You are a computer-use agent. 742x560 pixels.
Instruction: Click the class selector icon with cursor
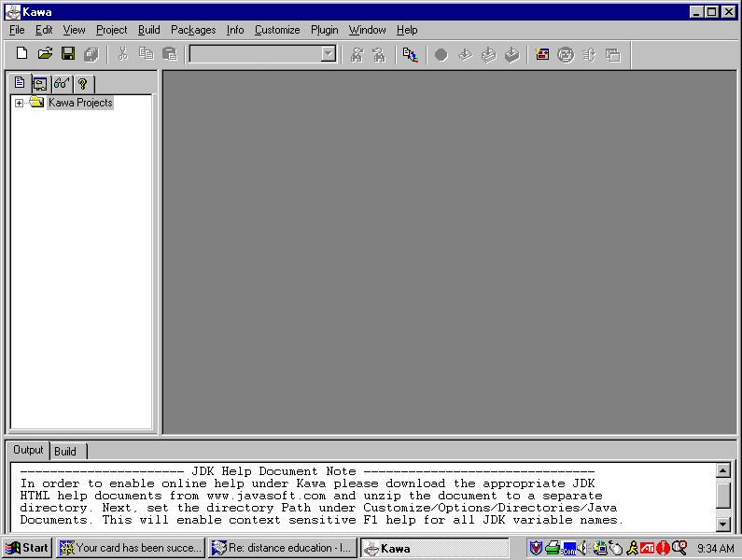411,55
